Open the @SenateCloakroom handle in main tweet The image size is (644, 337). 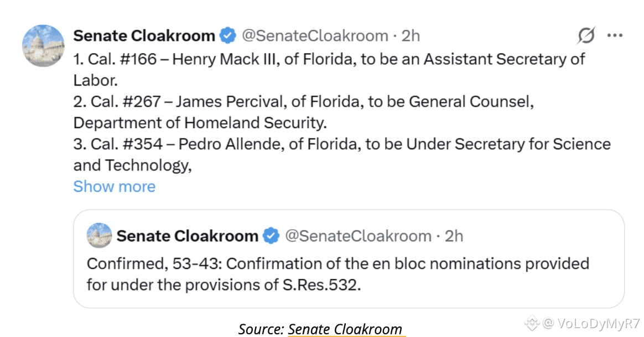pos(315,36)
